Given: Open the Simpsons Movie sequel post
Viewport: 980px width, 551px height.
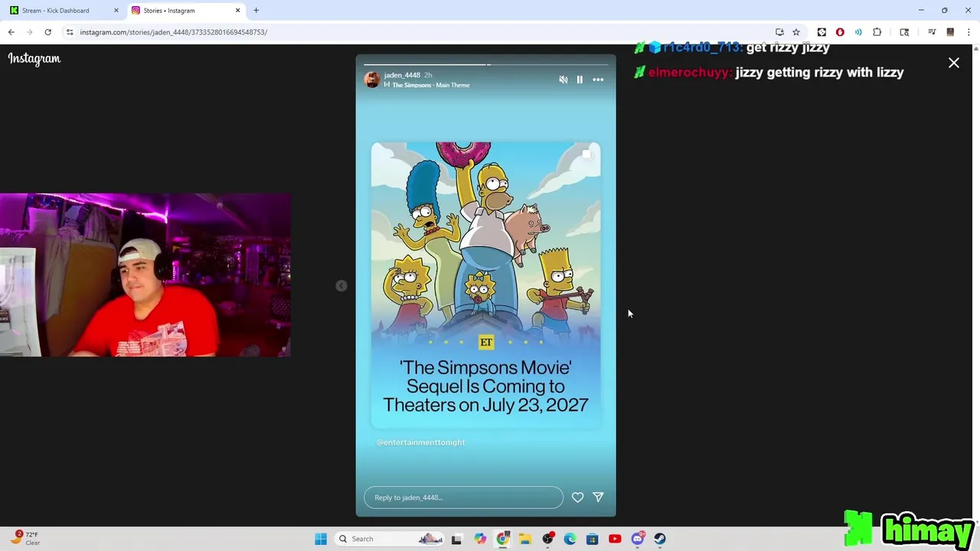Looking at the screenshot, I should click(x=486, y=285).
